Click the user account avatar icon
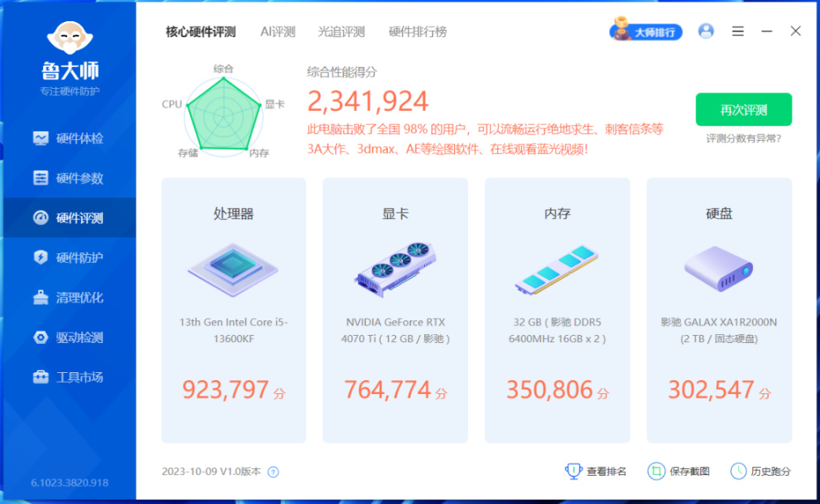This screenshot has height=504, width=820. pyautogui.click(x=706, y=32)
